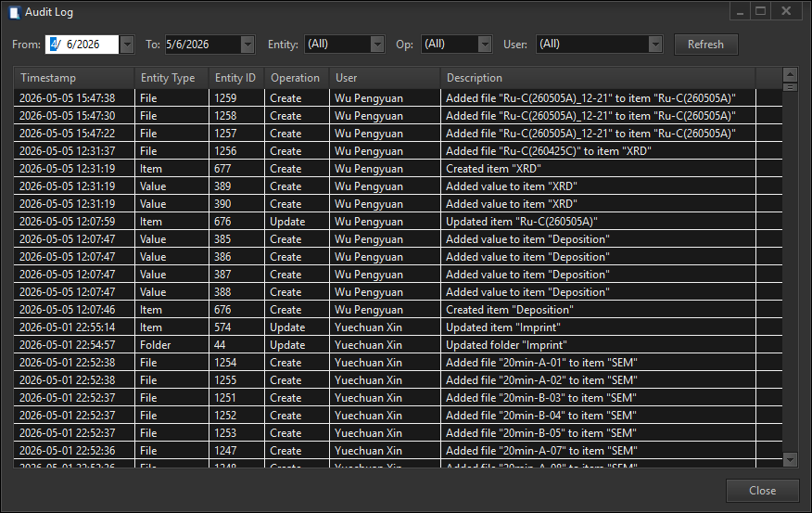This screenshot has height=513, width=812.
Task: Click the To date field 5/6/2026
Action: point(203,45)
